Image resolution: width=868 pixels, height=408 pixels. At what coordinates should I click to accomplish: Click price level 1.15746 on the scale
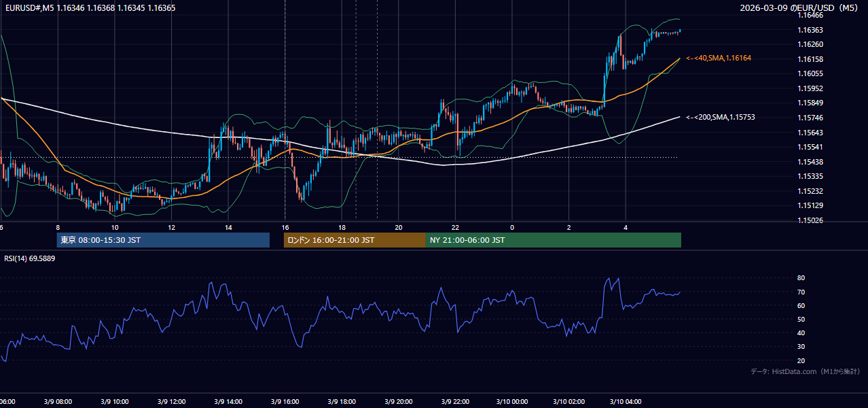810,118
